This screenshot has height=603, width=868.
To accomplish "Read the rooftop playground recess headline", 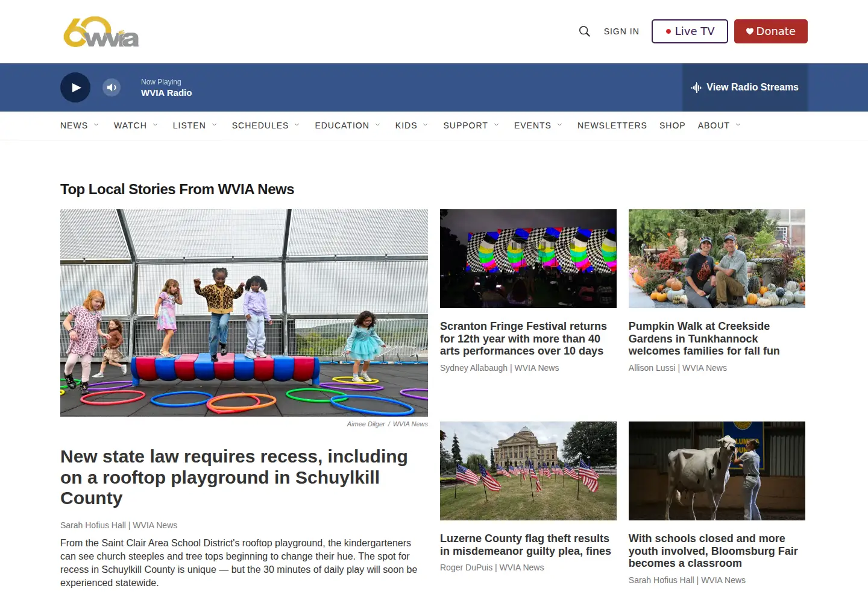I will (234, 478).
